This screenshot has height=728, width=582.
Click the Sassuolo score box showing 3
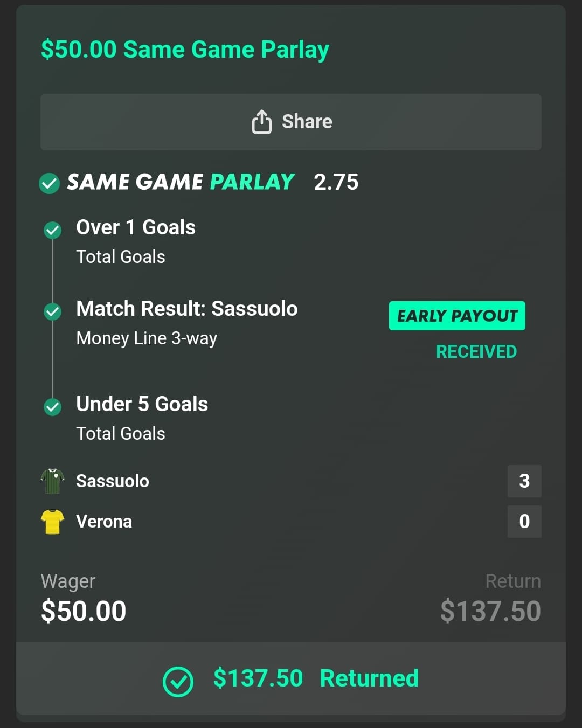pos(524,481)
